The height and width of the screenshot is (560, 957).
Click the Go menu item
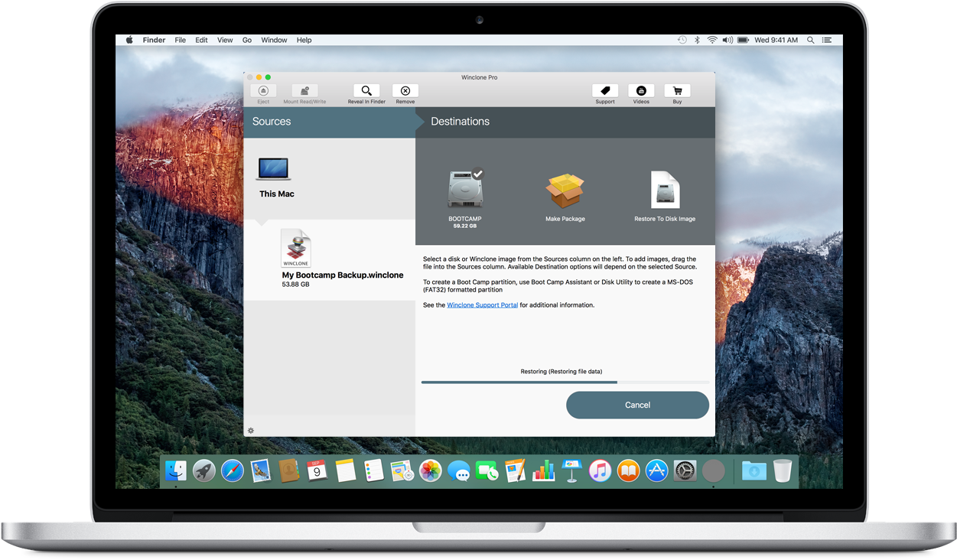246,39
